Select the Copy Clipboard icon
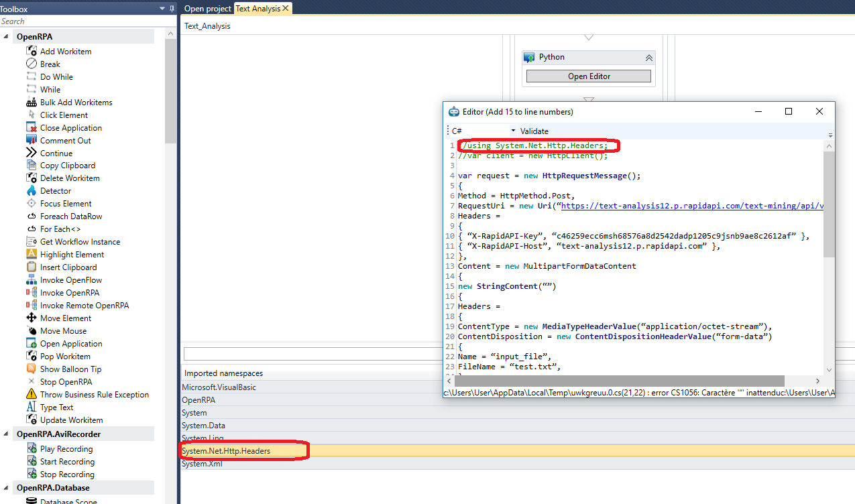 pyautogui.click(x=31, y=165)
